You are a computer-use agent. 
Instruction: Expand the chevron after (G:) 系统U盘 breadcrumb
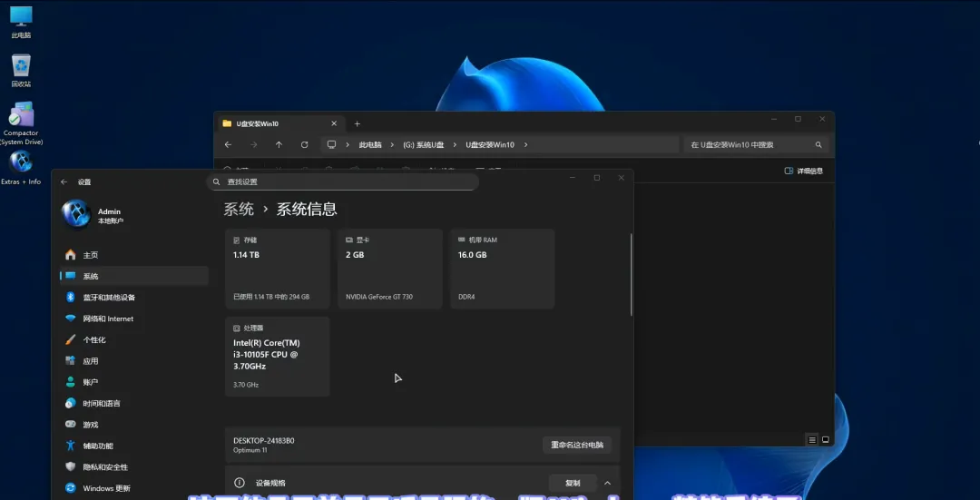pyautogui.click(x=455, y=144)
